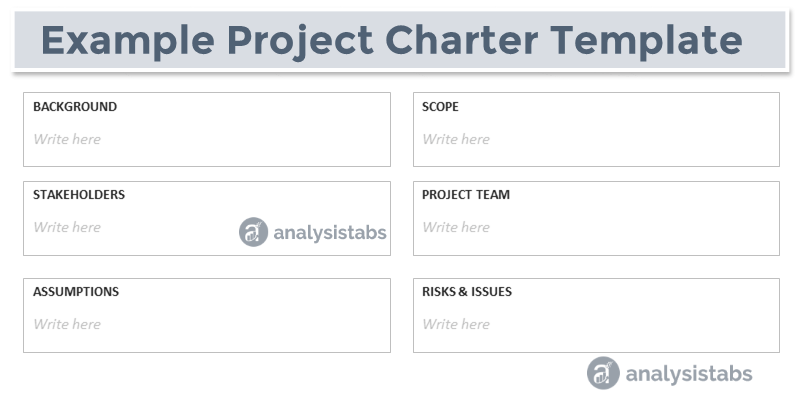
Task: Select the STAKEHOLDERS heading label
Action: [x=79, y=195]
